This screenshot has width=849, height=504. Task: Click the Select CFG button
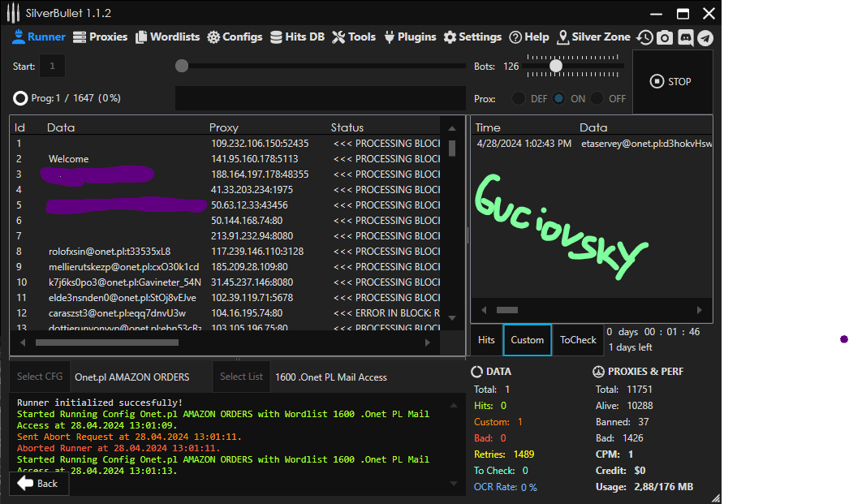tap(41, 377)
